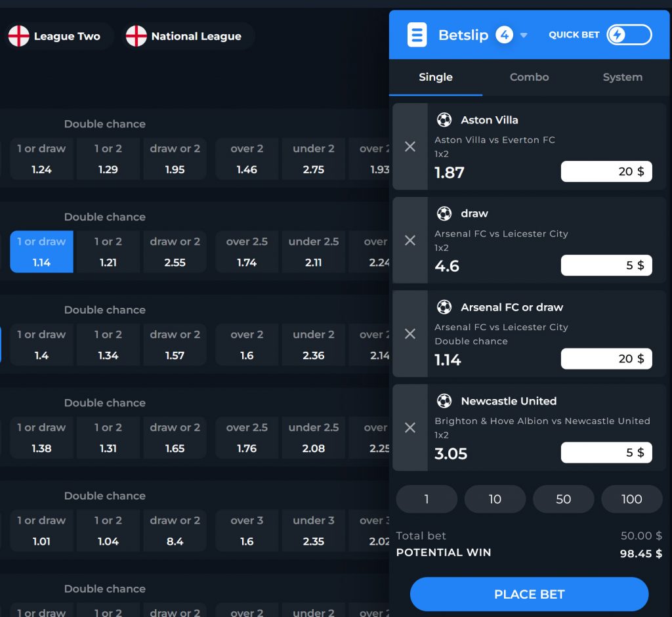Click the England flag beside National League

[136, 36]
